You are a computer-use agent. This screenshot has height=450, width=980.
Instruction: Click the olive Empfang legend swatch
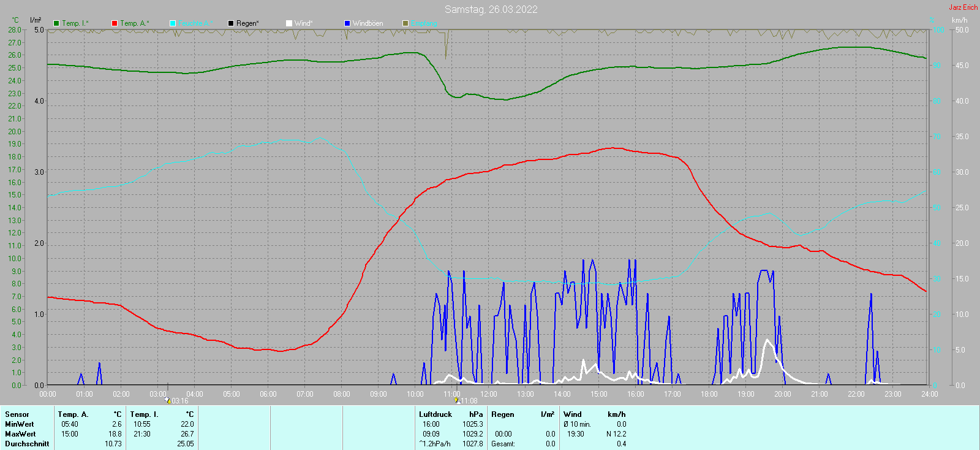point(405,23)
